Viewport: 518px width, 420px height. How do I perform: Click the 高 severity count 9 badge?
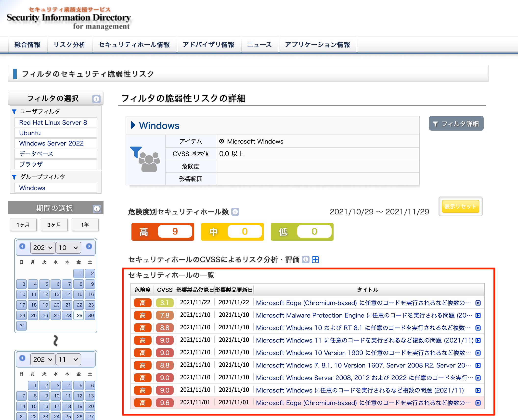pyautogui.click(x=163, y=232)
